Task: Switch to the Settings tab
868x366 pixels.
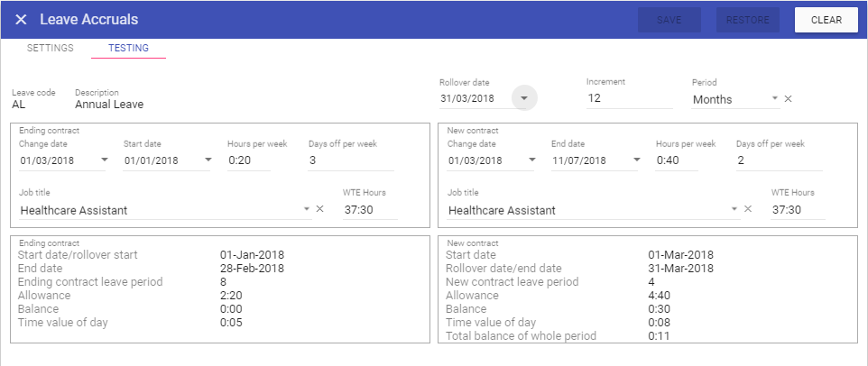Action: (50, 48)
